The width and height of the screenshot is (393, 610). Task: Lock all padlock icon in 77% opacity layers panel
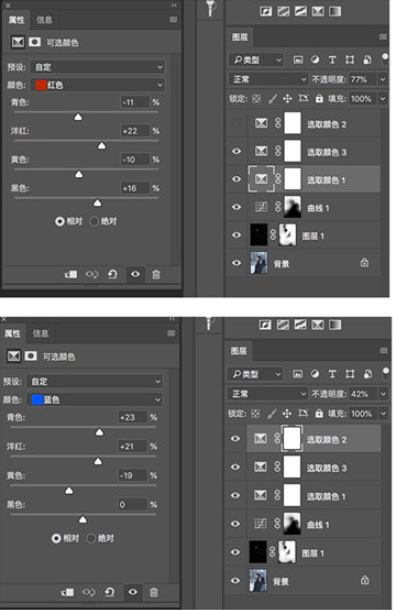click(x=319, y=98)
